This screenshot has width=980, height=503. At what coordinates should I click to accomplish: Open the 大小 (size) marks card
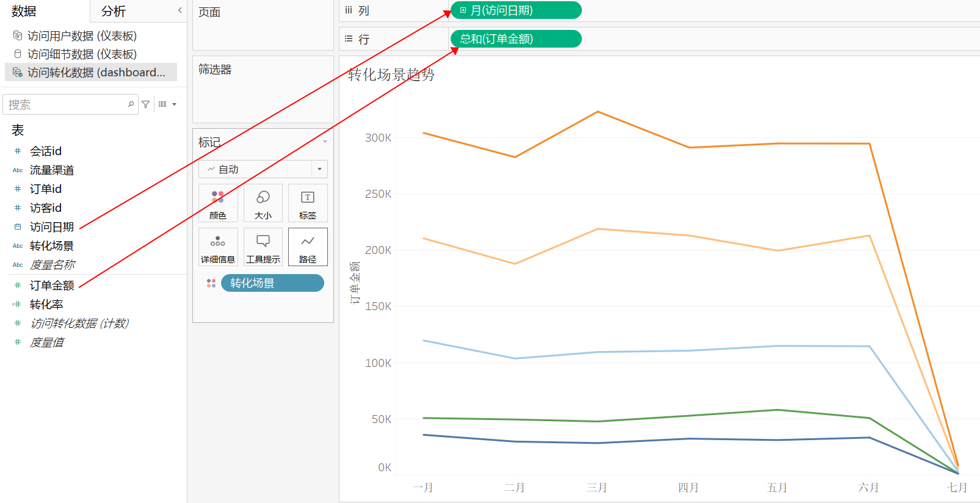tap(263, 203)
